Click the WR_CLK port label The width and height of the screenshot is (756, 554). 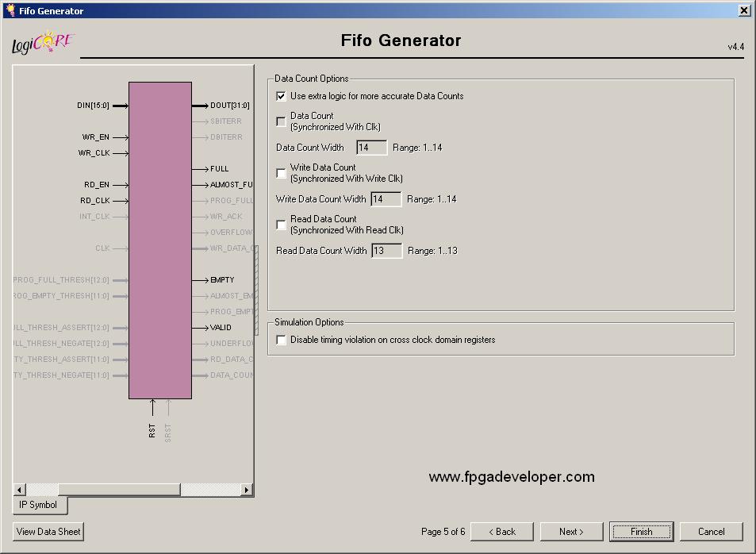coord(94,153)
